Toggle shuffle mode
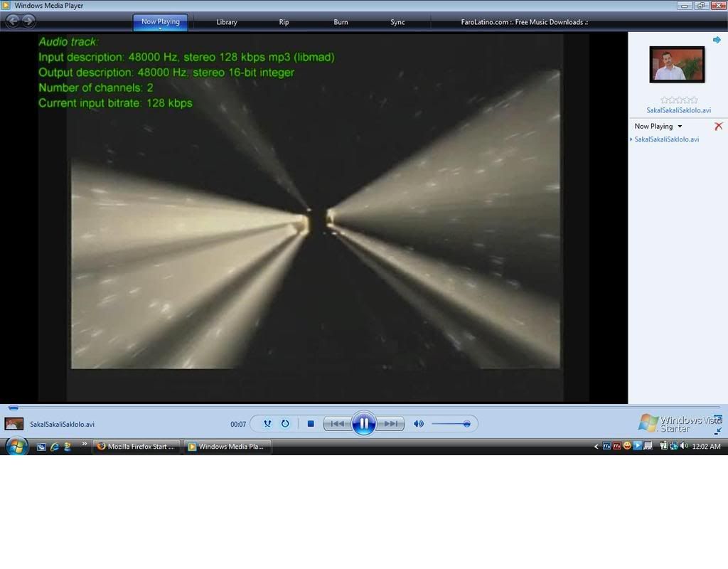The width and height of the screenshot is (728, 569). (x=267, y=423)
